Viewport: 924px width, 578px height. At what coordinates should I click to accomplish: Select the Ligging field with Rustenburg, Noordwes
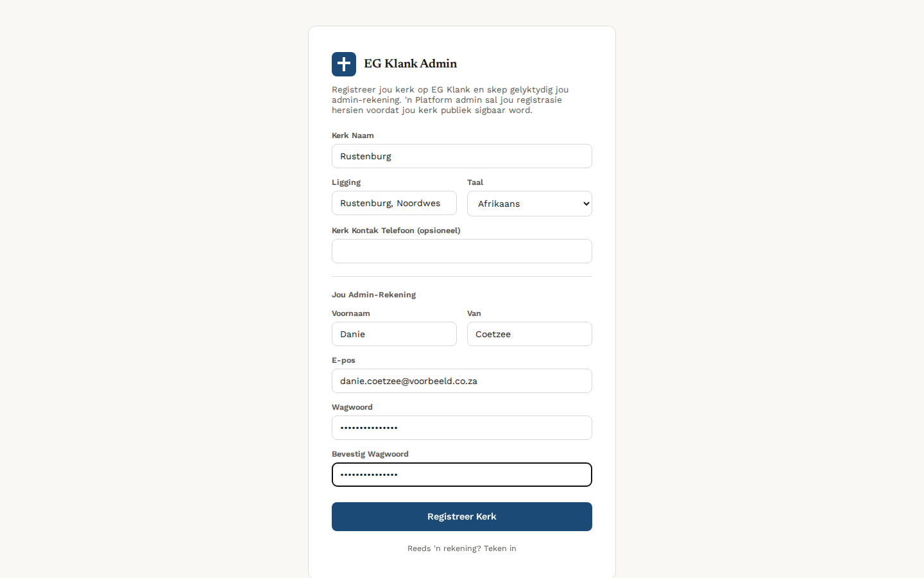[x=394, y=203]
